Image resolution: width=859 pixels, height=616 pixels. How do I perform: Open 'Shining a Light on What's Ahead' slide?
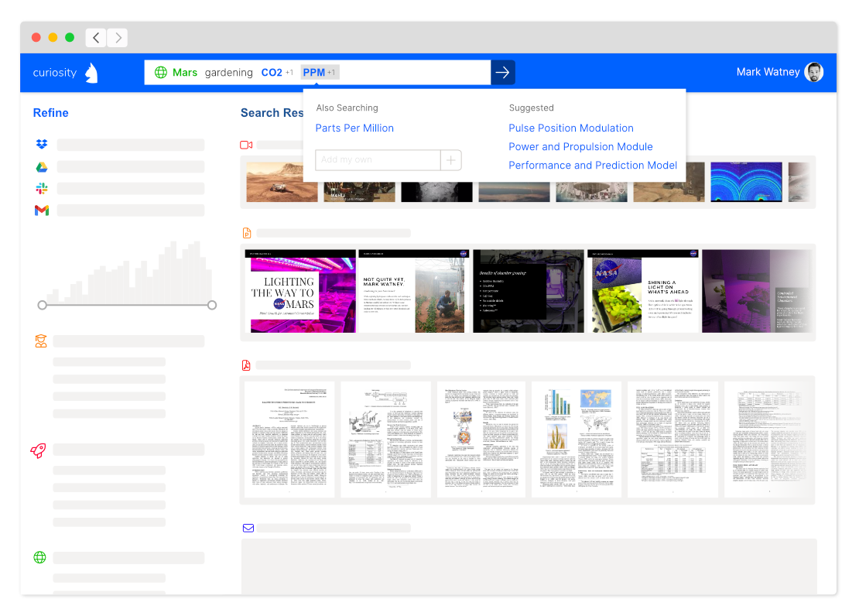tap(643, 292)
